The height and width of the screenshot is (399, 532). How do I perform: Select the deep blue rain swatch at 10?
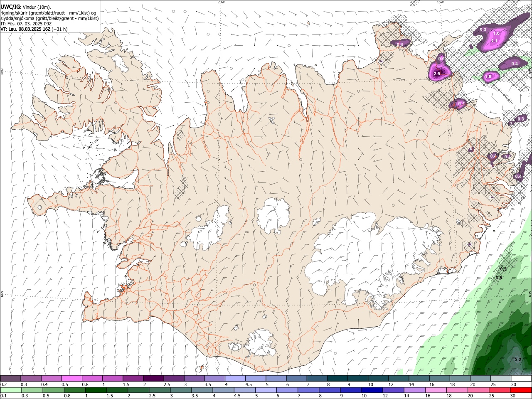click(372, 390)
